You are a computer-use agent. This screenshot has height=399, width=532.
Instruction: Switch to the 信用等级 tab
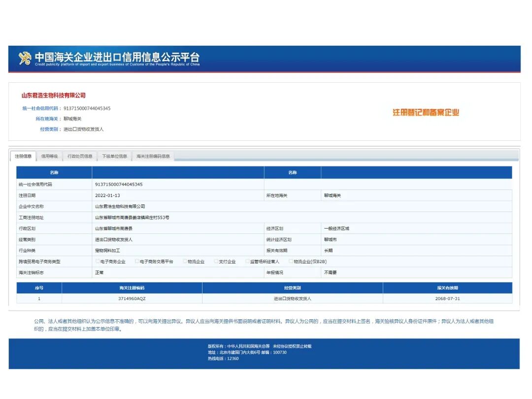pyautogui.click(x=50, y=156)
